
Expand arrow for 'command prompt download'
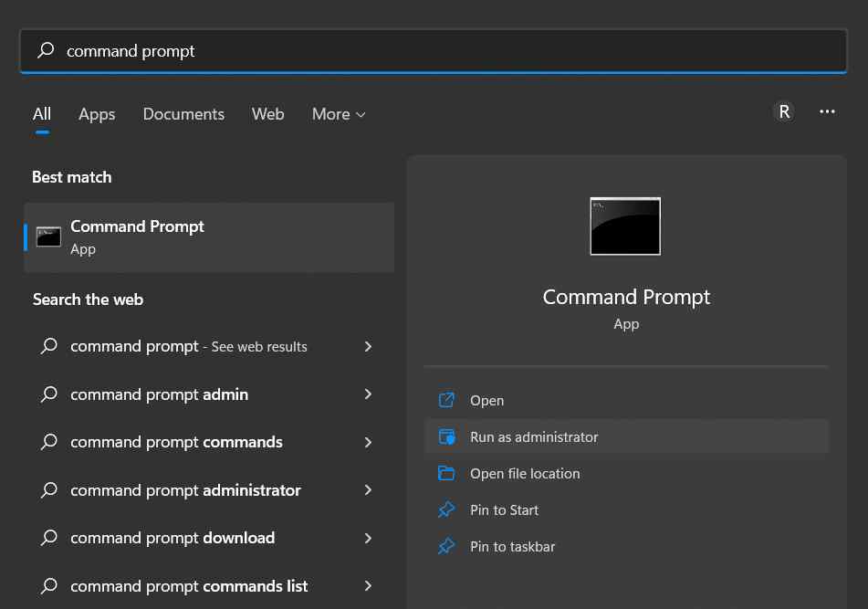pos(368,538)
